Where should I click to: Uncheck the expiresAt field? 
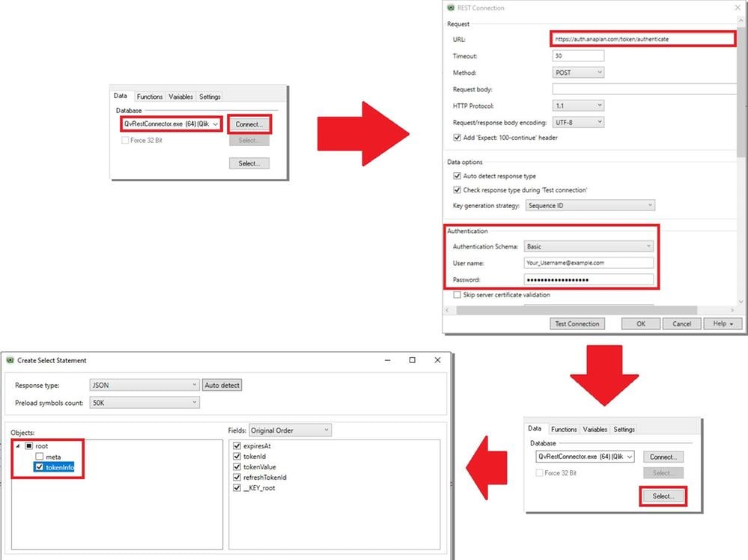tap(237, 445)
